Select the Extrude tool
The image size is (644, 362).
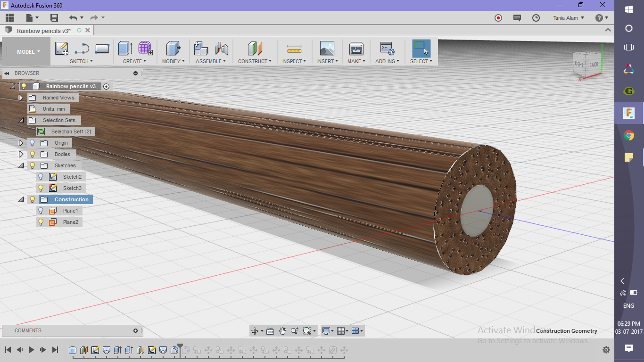[x=125, y=49]
